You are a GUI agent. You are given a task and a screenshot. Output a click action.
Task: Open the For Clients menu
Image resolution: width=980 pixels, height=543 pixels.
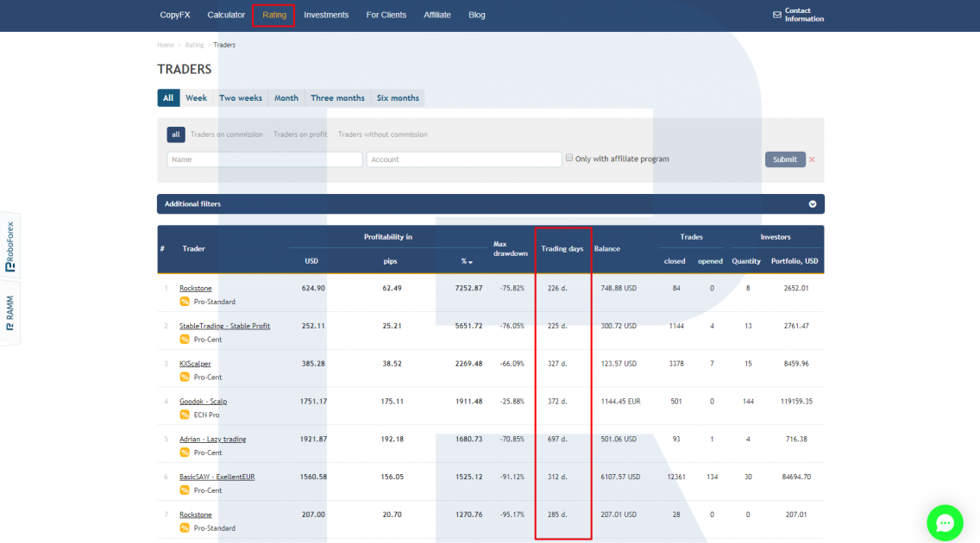click(x=386, y=15)
